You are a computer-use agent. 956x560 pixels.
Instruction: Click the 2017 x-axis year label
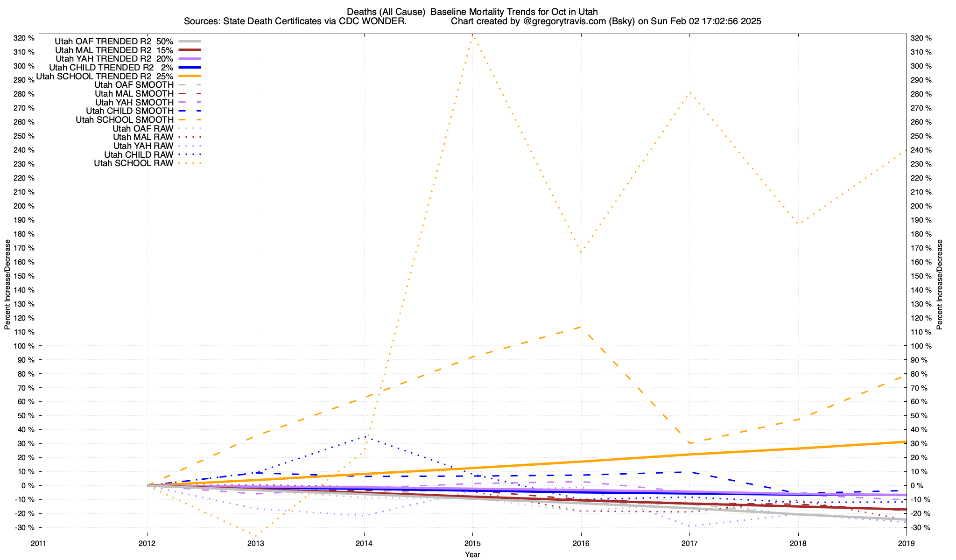(689, 543)
